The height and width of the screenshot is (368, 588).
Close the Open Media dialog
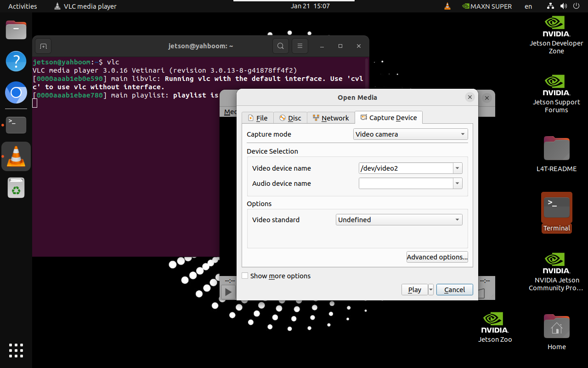click(469, 97)
